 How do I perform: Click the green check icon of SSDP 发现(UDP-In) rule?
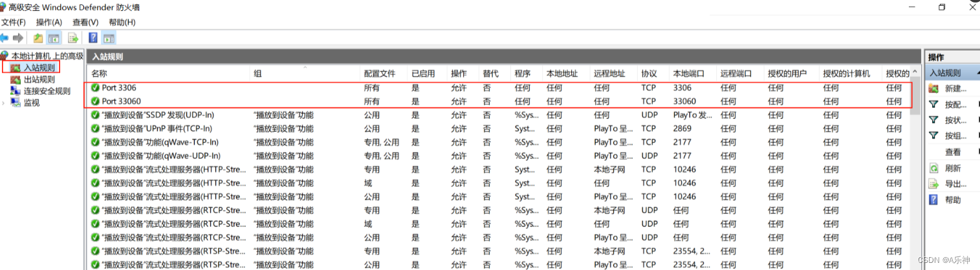[95, 115]
